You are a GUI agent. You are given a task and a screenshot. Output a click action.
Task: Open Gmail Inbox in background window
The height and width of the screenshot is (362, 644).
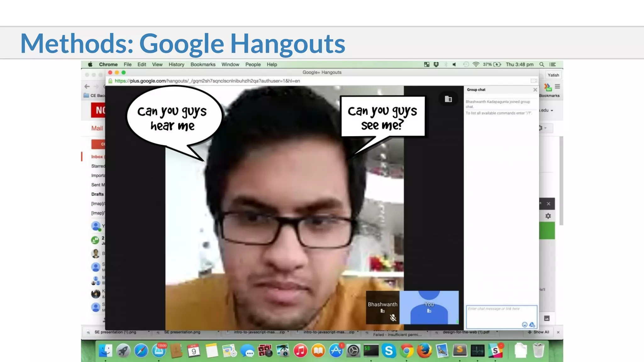97,156
